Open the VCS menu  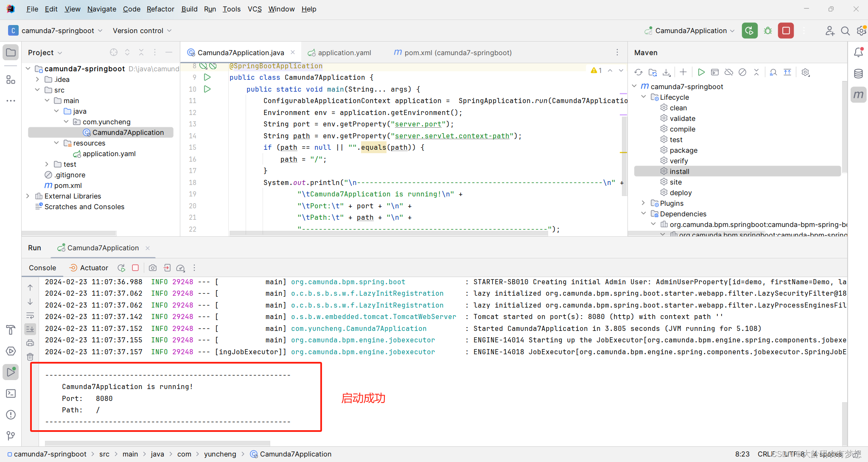[x=255, y=9]
